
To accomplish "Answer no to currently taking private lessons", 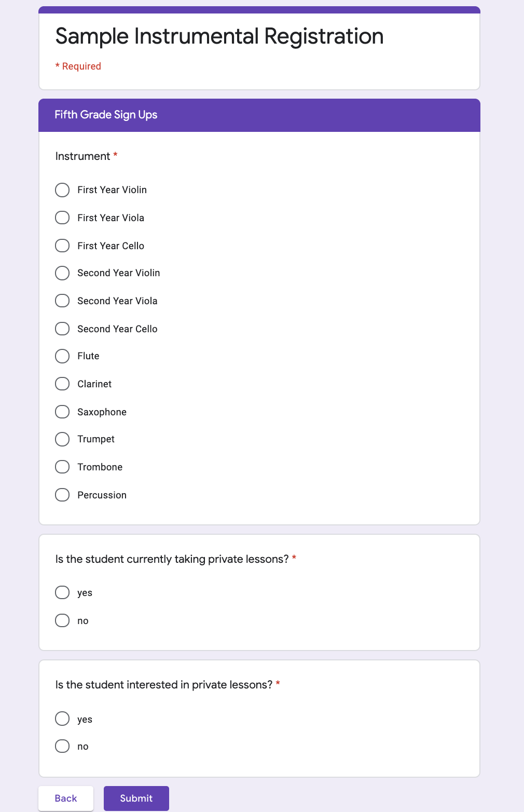I will (x=62, y=620).
